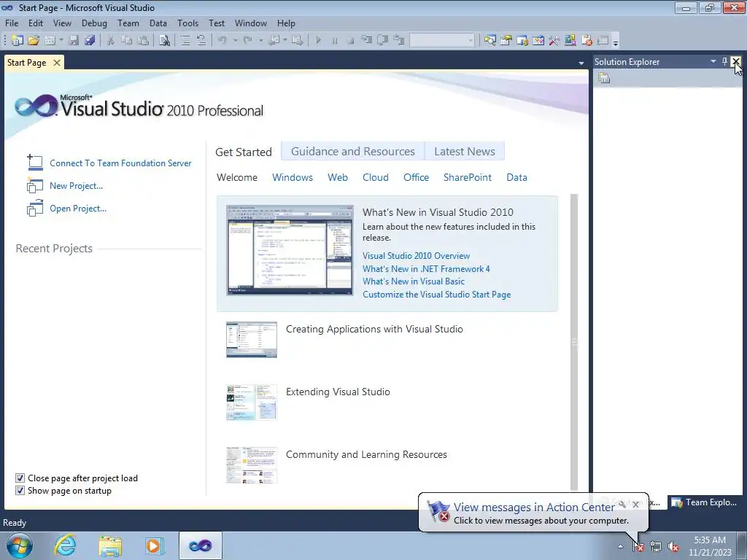Click the Properties icon in Solution Explorer
The height and width of the screenshot is (560, 747).
(604, 78)
